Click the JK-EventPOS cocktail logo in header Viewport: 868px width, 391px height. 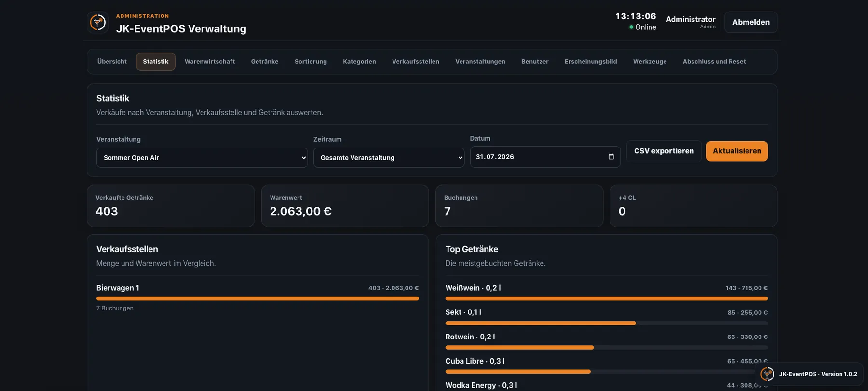(x=98, y=22)
